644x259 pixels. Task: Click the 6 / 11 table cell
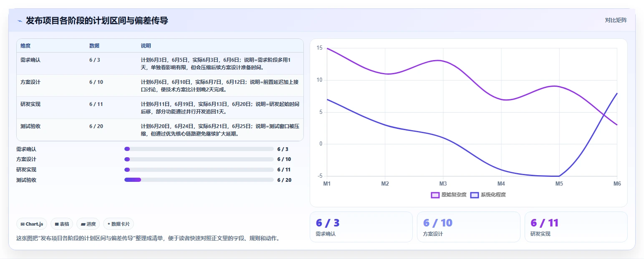coord(96,104)
